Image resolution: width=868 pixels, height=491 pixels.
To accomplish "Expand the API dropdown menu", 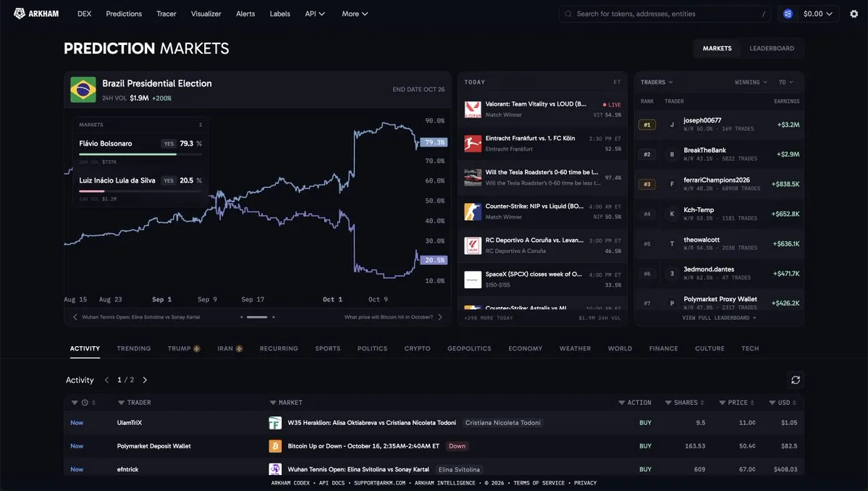I will pos(315,14).
